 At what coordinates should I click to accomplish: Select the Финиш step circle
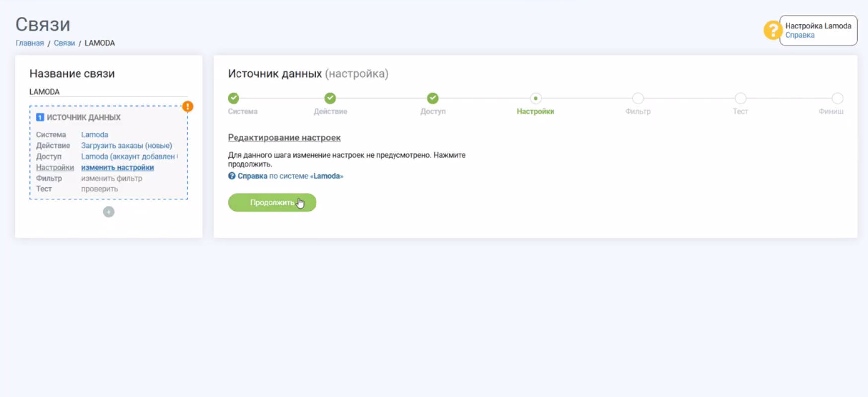click(837, 98)
